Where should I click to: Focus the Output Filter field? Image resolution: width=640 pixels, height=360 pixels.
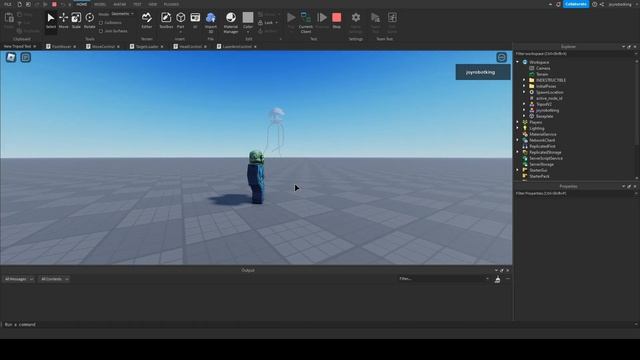coord(443,279)
